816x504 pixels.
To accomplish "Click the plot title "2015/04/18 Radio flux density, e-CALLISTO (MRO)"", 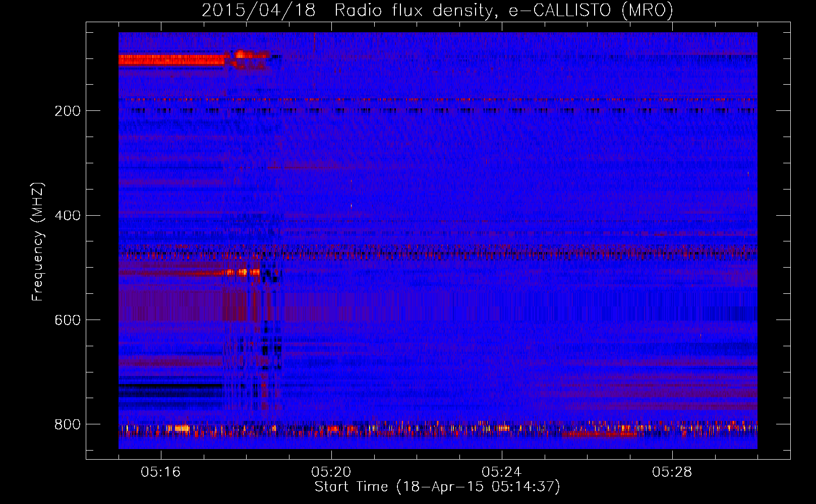I will (x=437, y=10).
